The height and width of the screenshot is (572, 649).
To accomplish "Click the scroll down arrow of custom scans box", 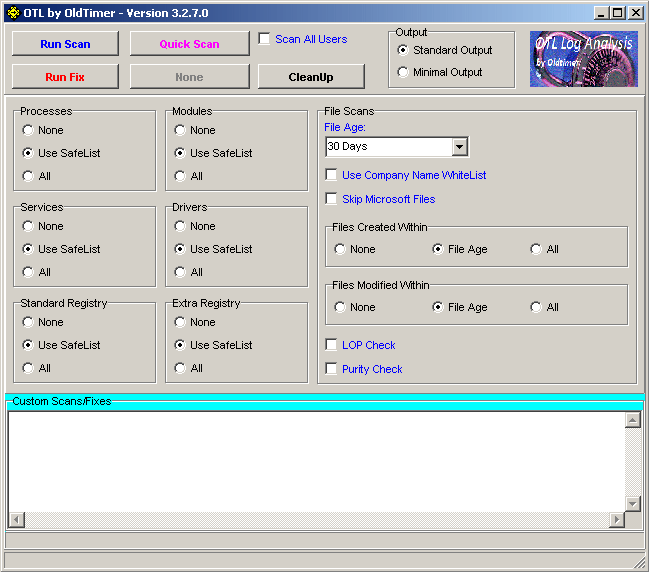I will pos(632,504).
